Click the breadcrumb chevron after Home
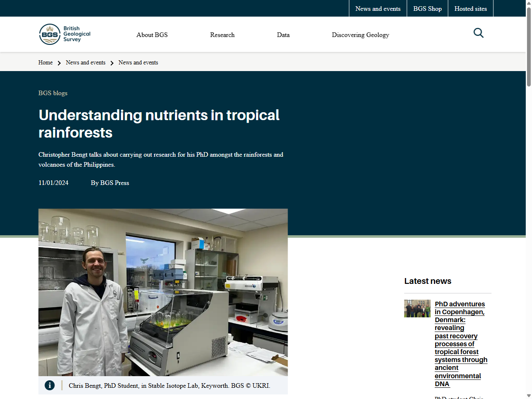Viewport: 532px width, 399px height. coord(59,63)
